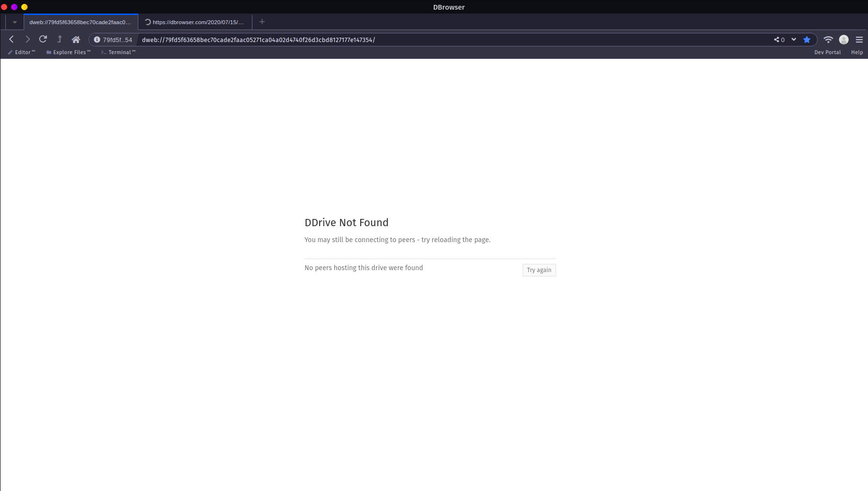Go back with the back arrow

[x=12, y=40]
